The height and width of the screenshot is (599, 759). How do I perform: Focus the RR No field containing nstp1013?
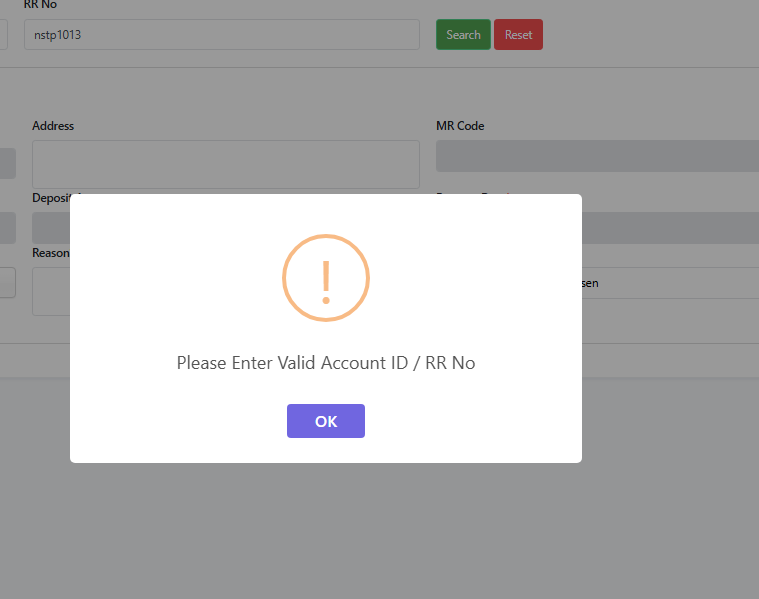(x=221, y=35)
